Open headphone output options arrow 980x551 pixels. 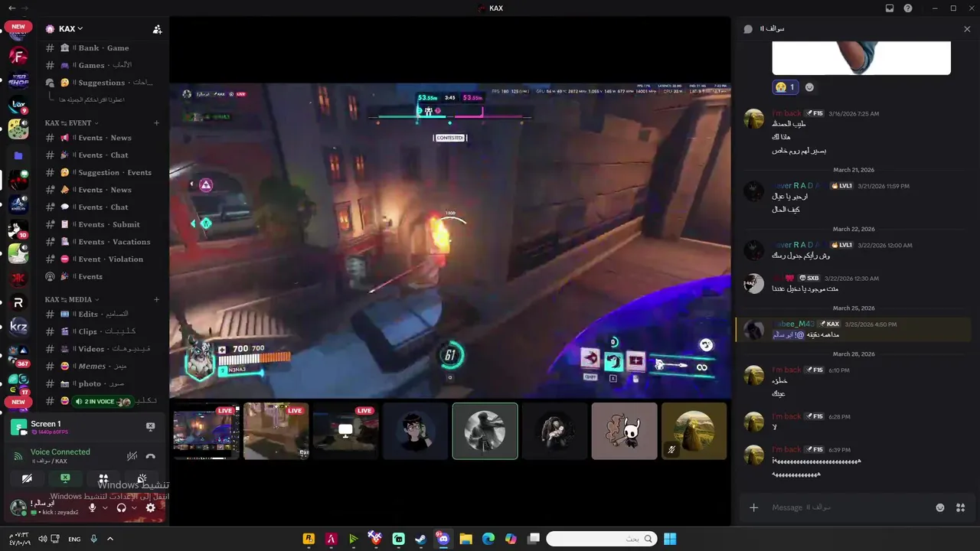[x=134, y=507]
